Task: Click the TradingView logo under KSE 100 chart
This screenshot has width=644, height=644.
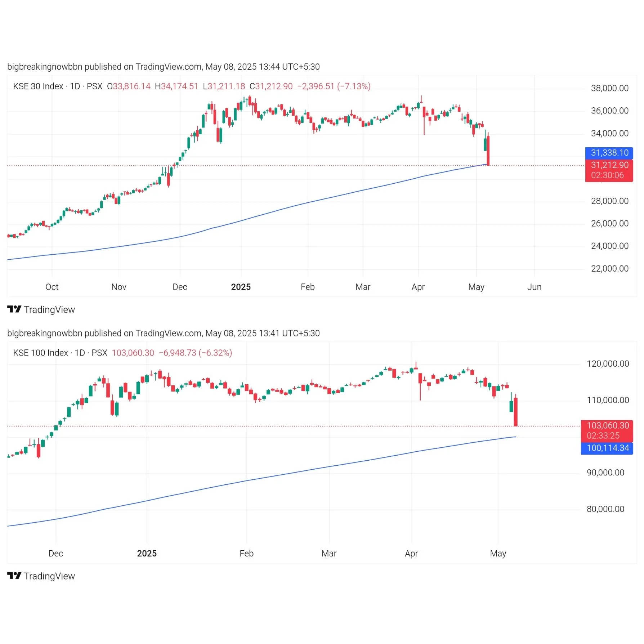Action: [x=41, y=576]
